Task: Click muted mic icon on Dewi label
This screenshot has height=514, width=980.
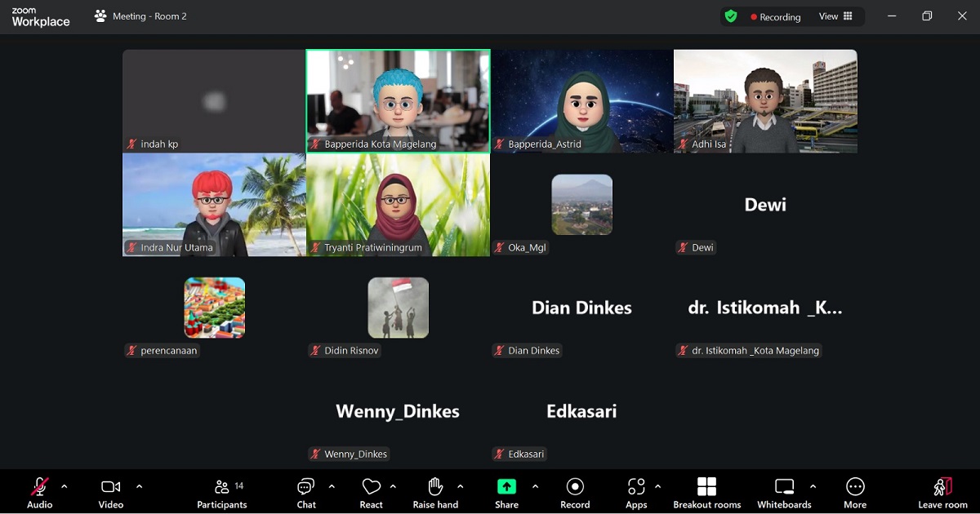Action: coord(683,247)
